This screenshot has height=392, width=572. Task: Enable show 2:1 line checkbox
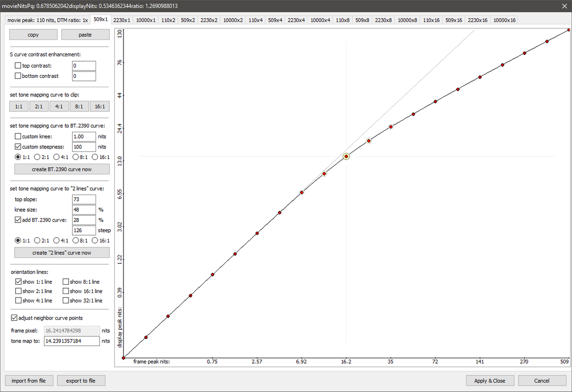pos(18,291)
